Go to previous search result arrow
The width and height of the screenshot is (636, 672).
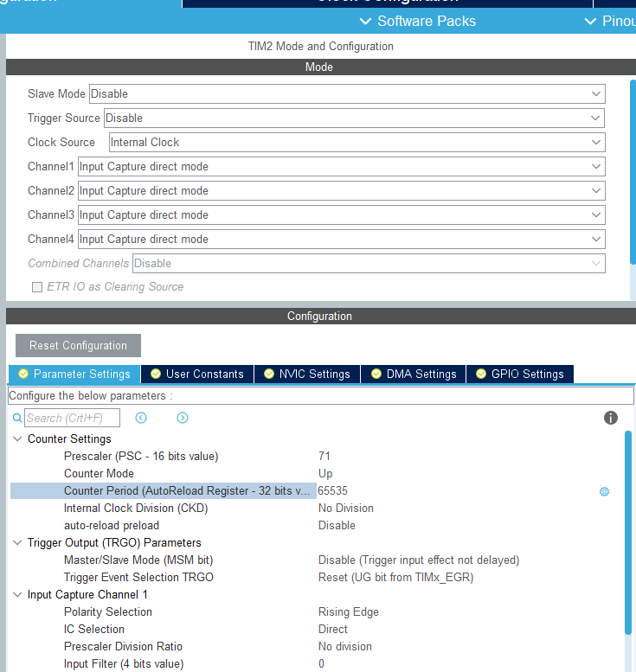[141, 418]
